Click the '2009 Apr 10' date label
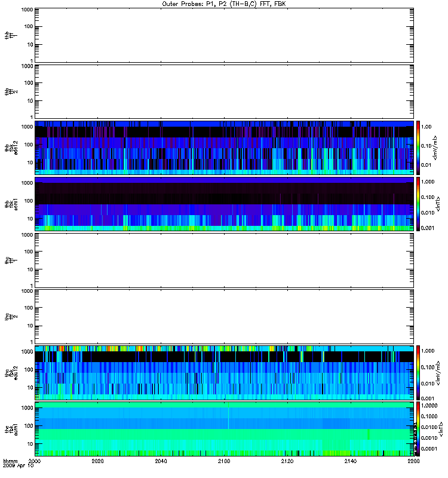 pos(18,465)
